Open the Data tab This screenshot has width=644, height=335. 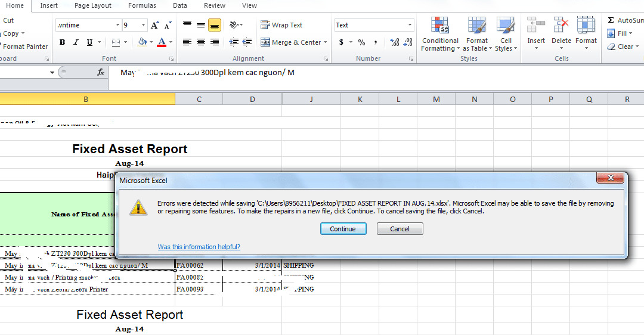click(x=180, y=5)
